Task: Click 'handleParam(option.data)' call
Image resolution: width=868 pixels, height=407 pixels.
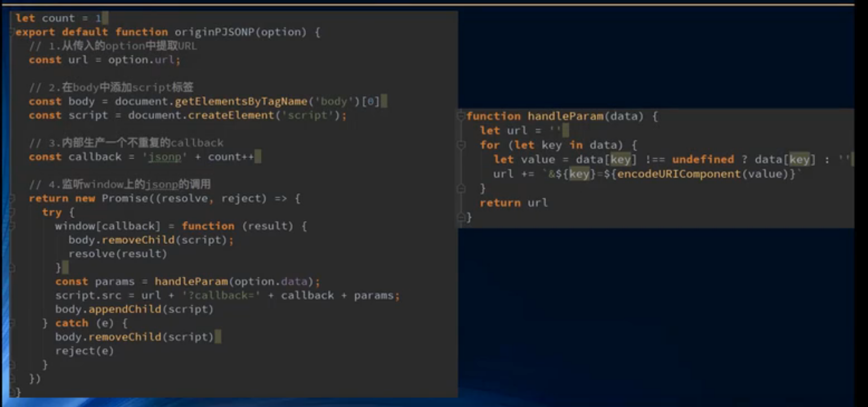Action: point(234,282)
